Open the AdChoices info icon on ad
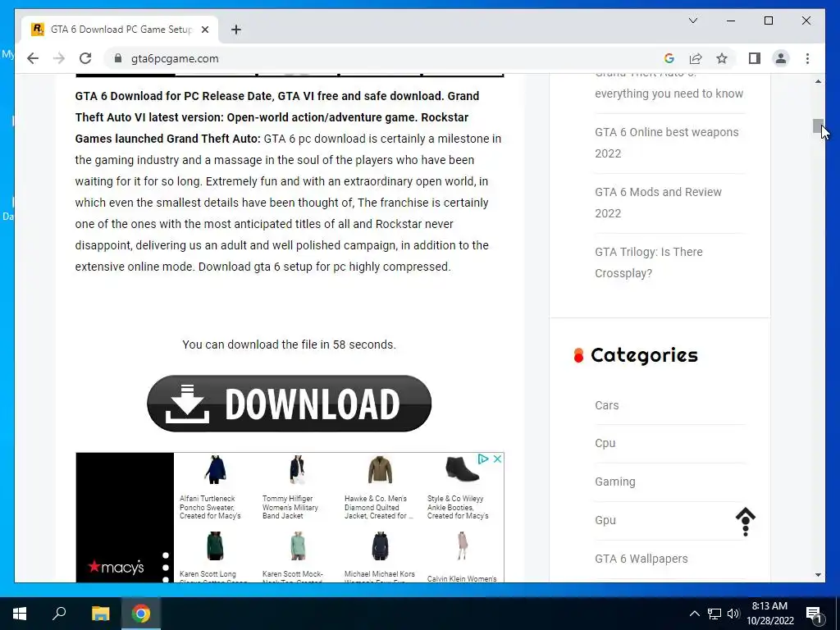Viewport: 840px width, 630px height. pos(482,459)
